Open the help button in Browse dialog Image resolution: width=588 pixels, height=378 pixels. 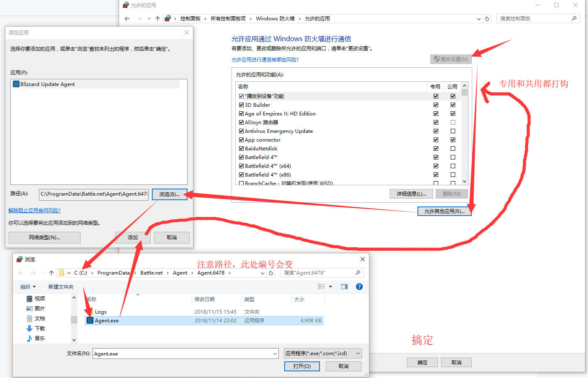(x=359, y=287)
